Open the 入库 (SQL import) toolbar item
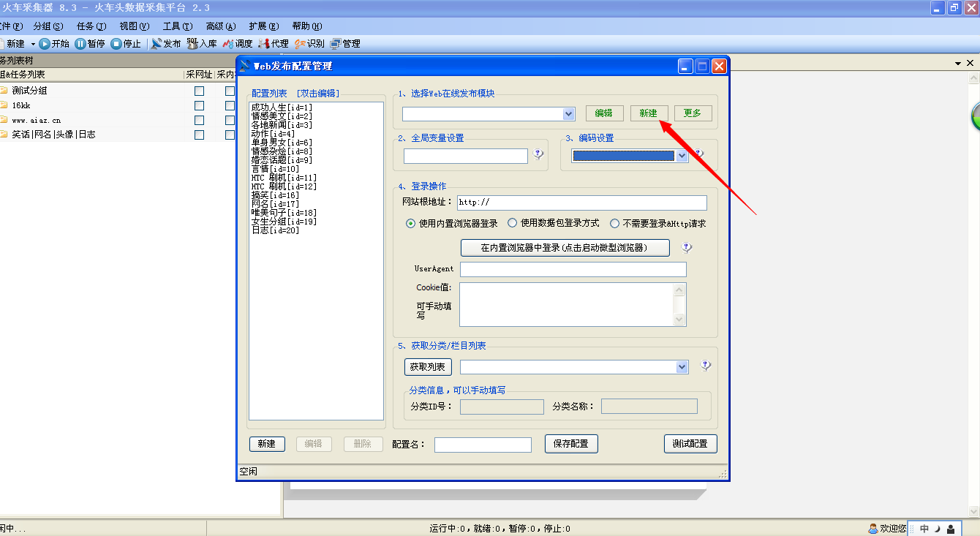980x536 pixels. [202, 44]
